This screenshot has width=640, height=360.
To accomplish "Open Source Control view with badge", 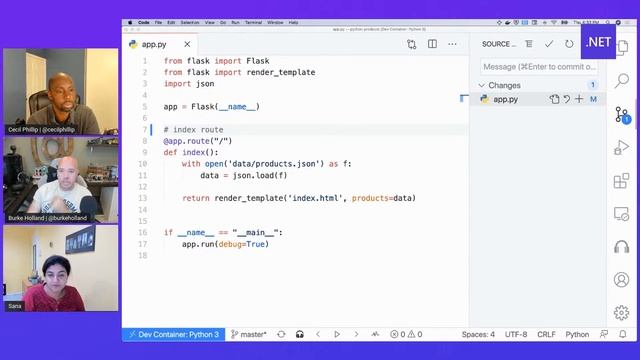I will tap(622, 115).
